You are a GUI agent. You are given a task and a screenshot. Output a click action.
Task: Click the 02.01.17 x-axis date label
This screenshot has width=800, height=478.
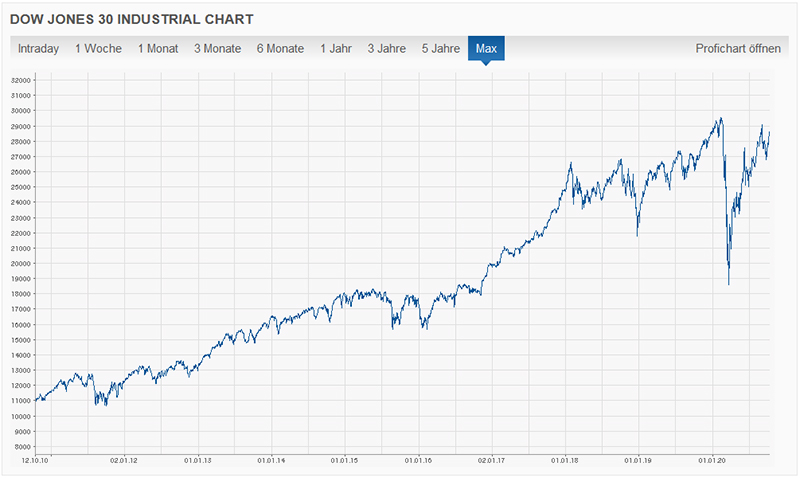click(491, 461)
